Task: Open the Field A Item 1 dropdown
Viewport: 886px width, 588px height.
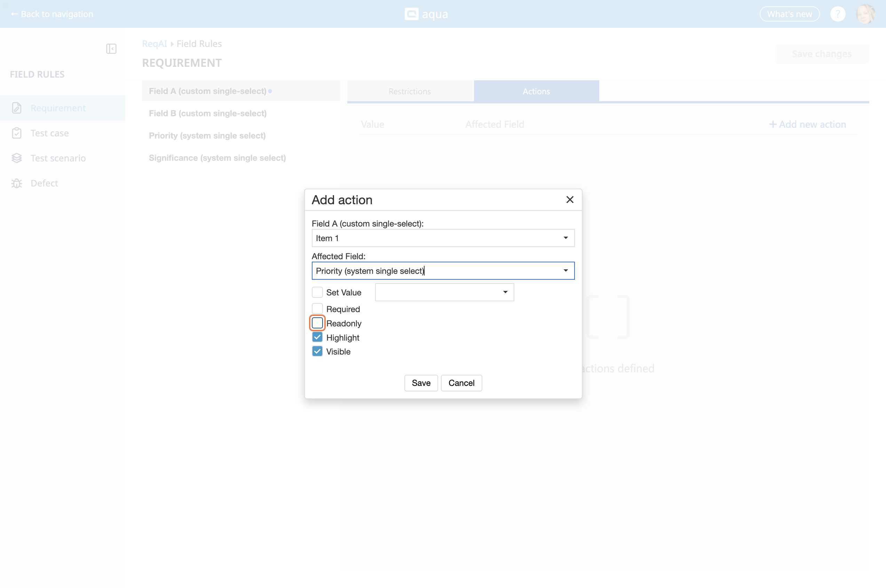Action: (443, 238)
